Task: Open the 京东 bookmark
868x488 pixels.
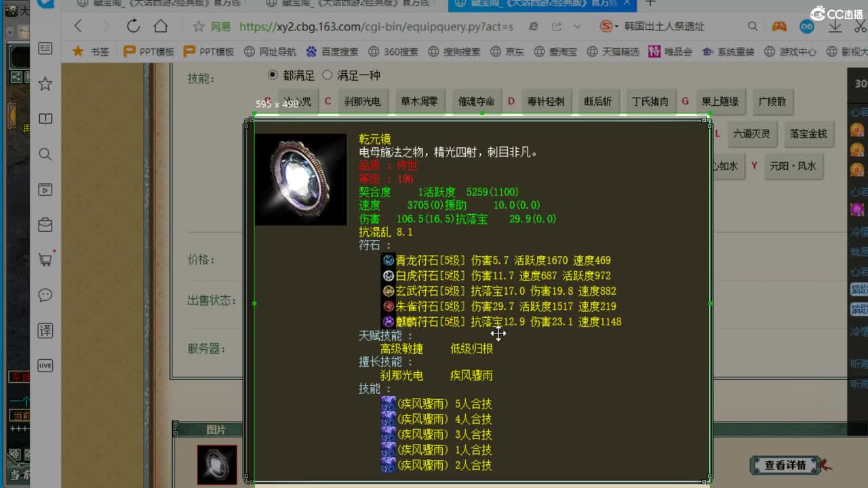Action: [507, 52]
